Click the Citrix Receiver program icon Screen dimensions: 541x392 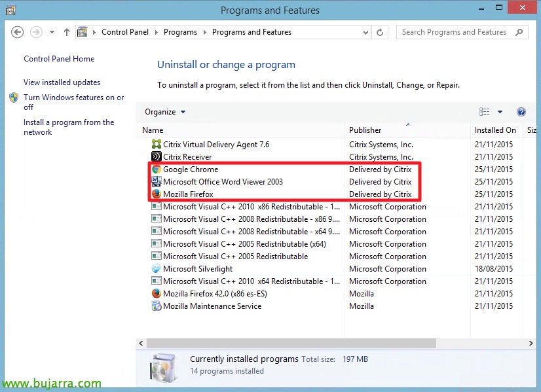pos(157,156)
